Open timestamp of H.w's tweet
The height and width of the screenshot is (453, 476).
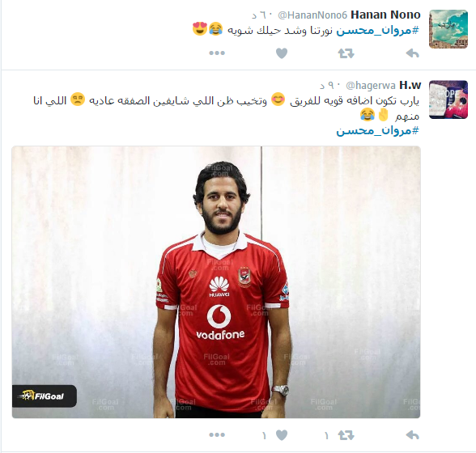coord(331,86)
